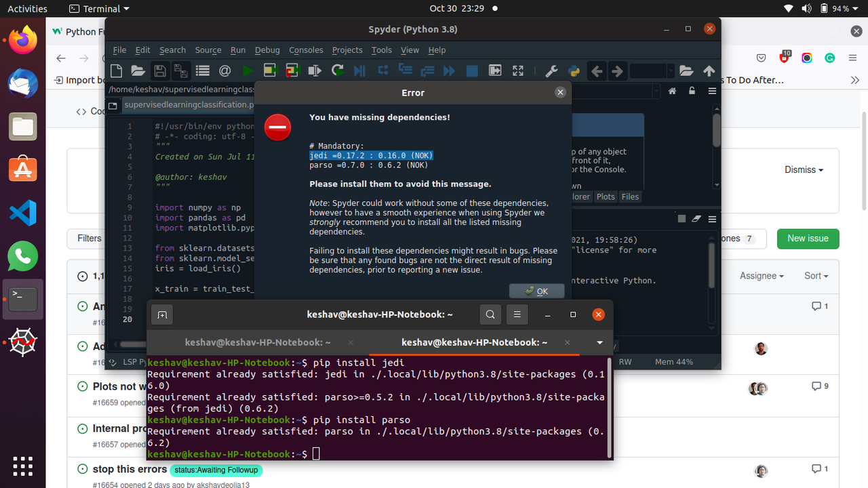Switch to the Plots tab

tap(606, 197)
